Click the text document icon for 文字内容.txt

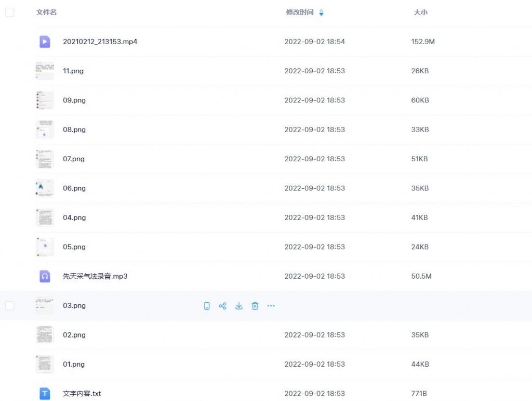pyautogui.click(x=45, y=394)
